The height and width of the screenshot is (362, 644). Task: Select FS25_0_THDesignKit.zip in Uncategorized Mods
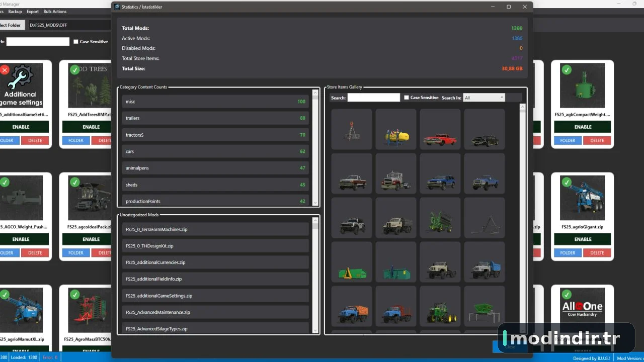coord(215,246)
